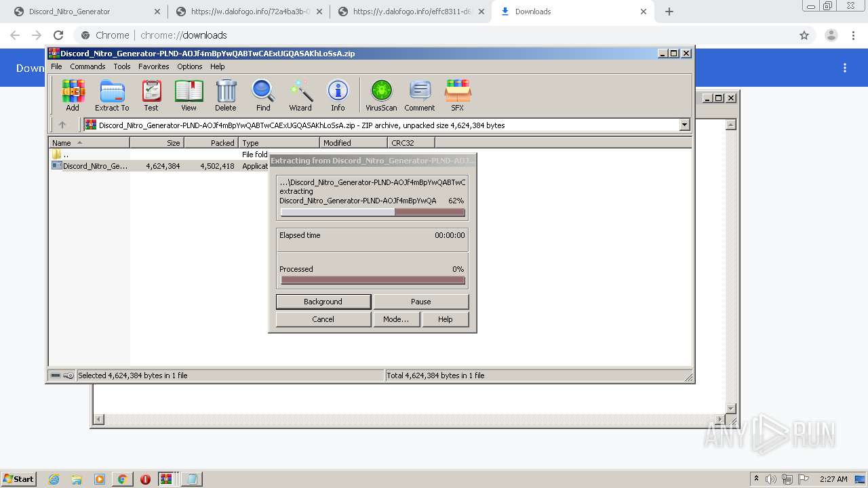Click the taskbar clock 2:27 AM
The width and height of the screenshot is (868, 488).
coord(833,479)
